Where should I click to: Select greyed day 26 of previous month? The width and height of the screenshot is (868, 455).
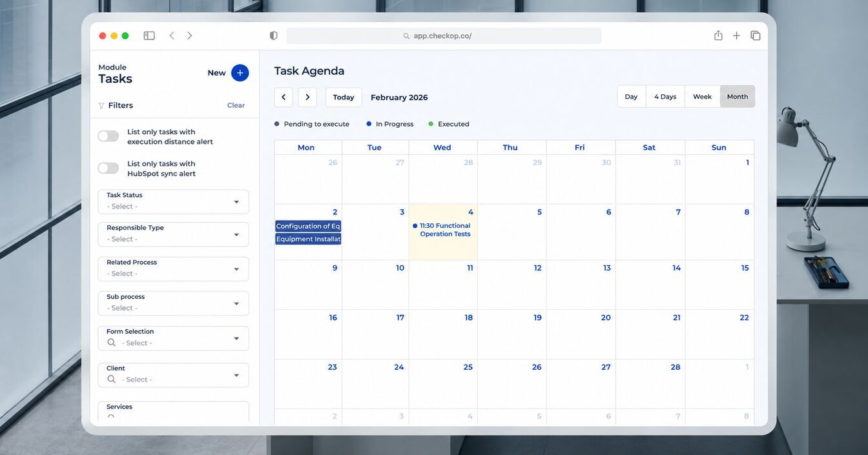pyautogui.click(x=333, y=163)
